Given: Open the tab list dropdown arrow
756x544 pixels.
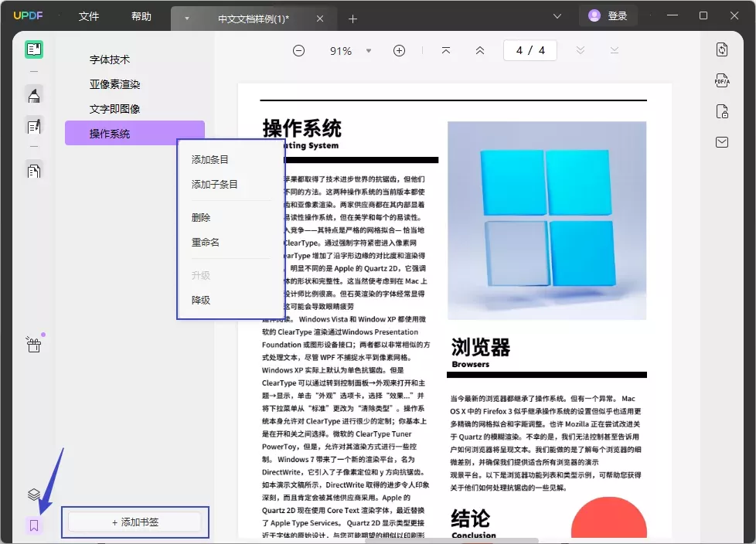Looking at the screenshot, I should pyautogui.click(x=186, y=18).
